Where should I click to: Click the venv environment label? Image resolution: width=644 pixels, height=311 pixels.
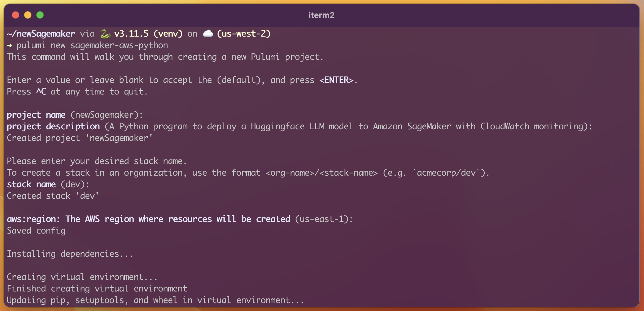(168, 34)
